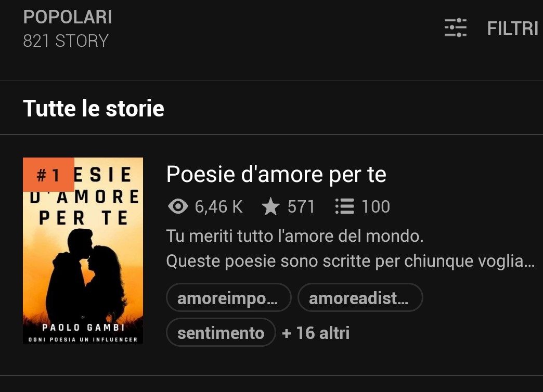Screen dimensions: 543x392
Task: Click the 571 votes count
Action: pos(301,207)
